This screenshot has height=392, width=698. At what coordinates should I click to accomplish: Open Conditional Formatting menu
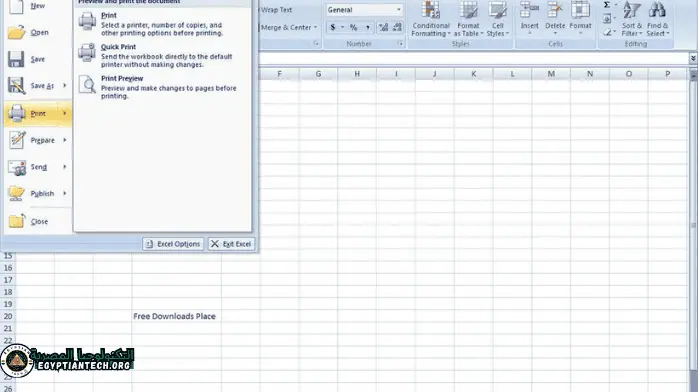pyautogui.click(x=431, y=20)
